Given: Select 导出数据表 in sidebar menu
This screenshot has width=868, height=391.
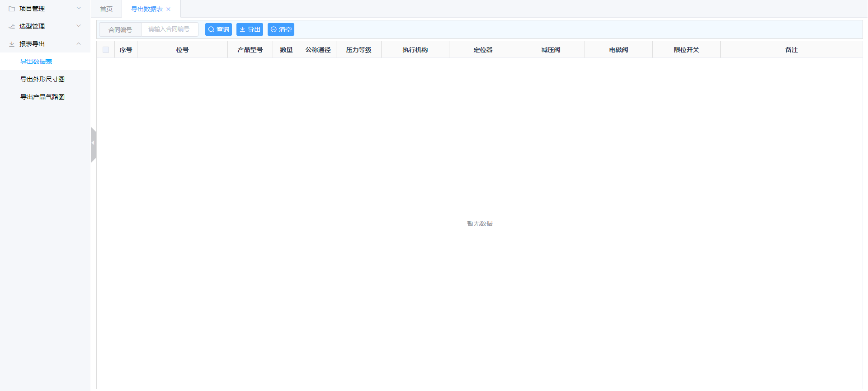Looking at the screenshot, I should (36, 62).
